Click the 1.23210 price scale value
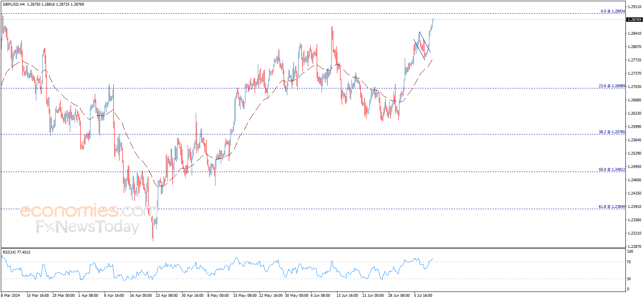 tap(635, 233)
